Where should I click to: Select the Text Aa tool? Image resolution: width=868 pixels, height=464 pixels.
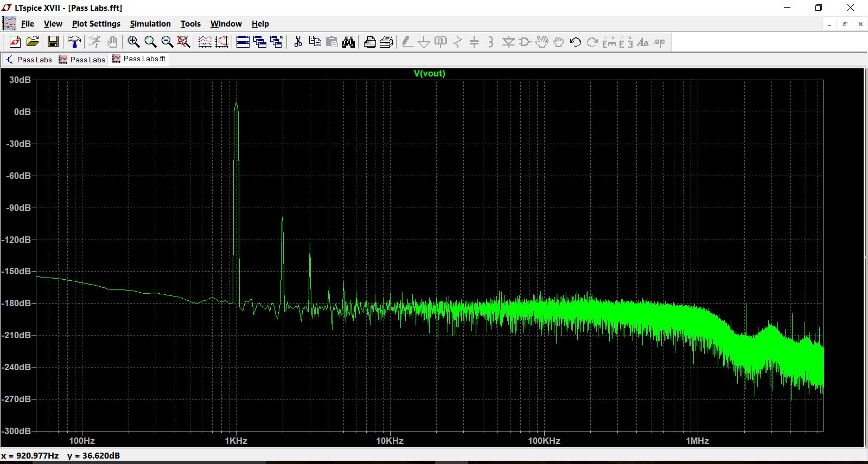[x=643, y=42]
